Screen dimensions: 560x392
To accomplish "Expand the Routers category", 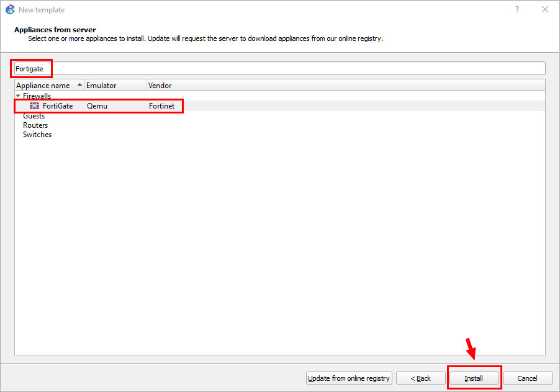I will (35, 125).
